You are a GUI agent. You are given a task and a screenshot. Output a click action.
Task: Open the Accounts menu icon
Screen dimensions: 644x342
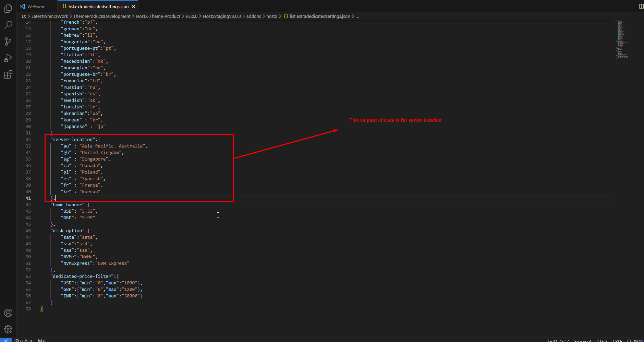click(x=8, y=313)
